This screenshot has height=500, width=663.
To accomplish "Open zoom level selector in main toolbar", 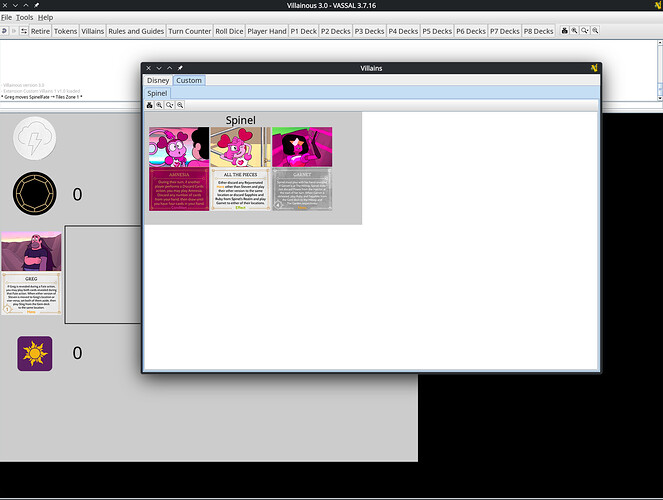I will [x=585, y=30].
